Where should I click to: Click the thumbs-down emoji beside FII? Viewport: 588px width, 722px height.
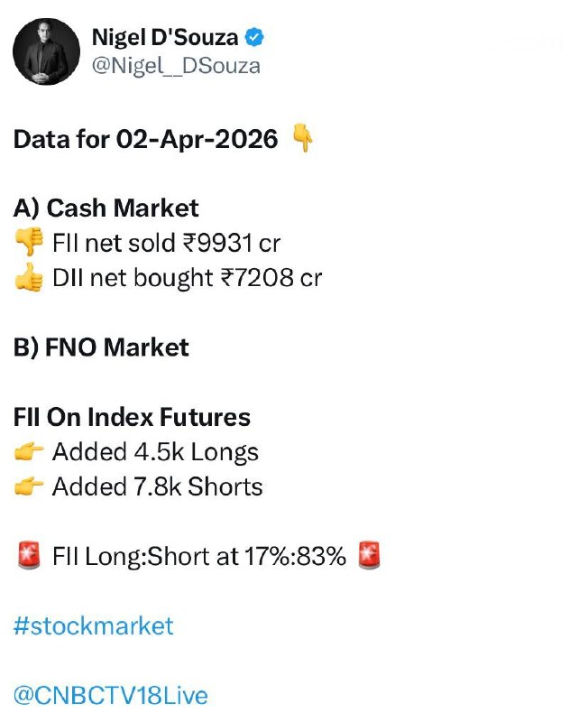pos(30,244)
